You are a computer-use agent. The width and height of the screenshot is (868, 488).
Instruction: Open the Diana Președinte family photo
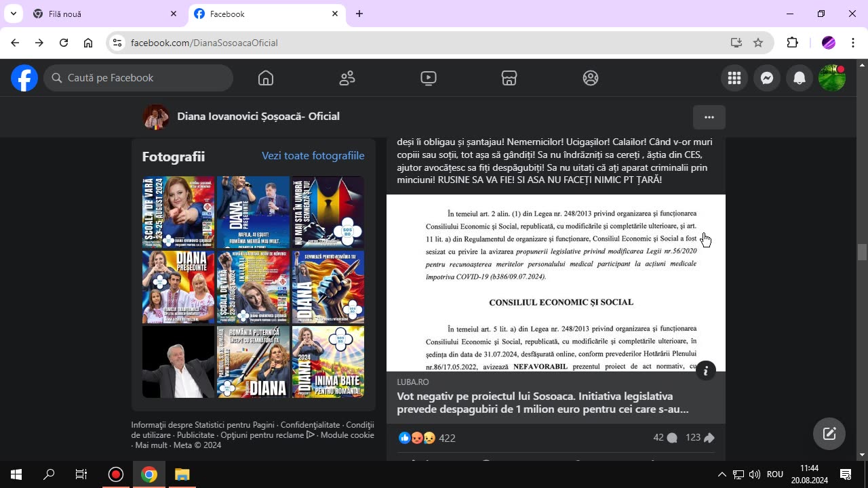pos(178,287)
